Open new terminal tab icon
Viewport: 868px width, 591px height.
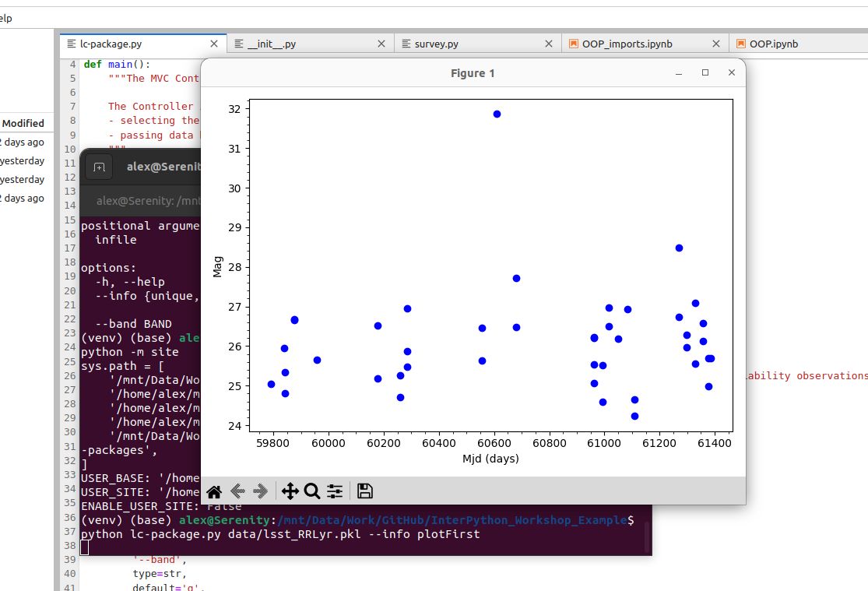tap(99, 167)
